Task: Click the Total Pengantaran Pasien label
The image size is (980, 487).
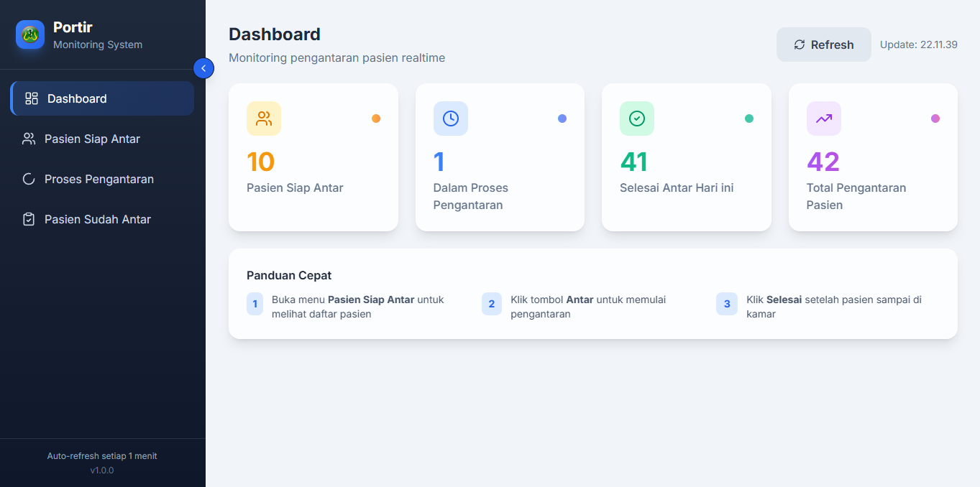Action: pyautogui.click(x=856, y=196)
